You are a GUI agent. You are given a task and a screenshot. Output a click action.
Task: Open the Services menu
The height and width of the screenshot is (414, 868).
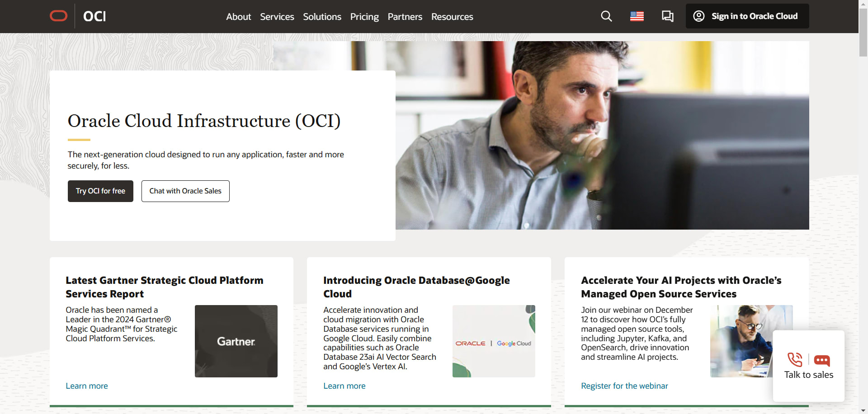[x=277, y=17]
